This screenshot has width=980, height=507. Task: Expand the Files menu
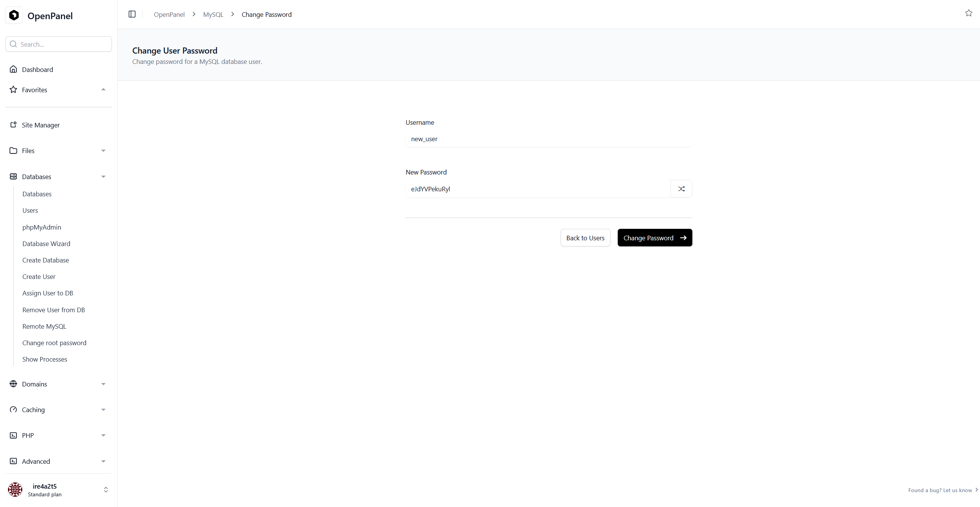103,151
